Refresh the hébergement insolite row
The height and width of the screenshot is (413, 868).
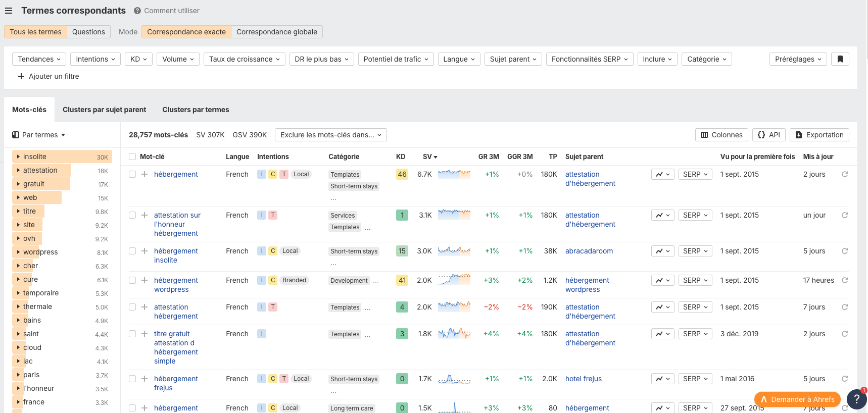845,251
